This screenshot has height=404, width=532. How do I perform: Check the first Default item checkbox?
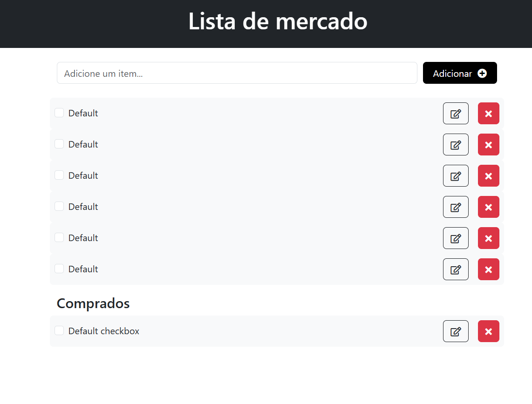59,112
